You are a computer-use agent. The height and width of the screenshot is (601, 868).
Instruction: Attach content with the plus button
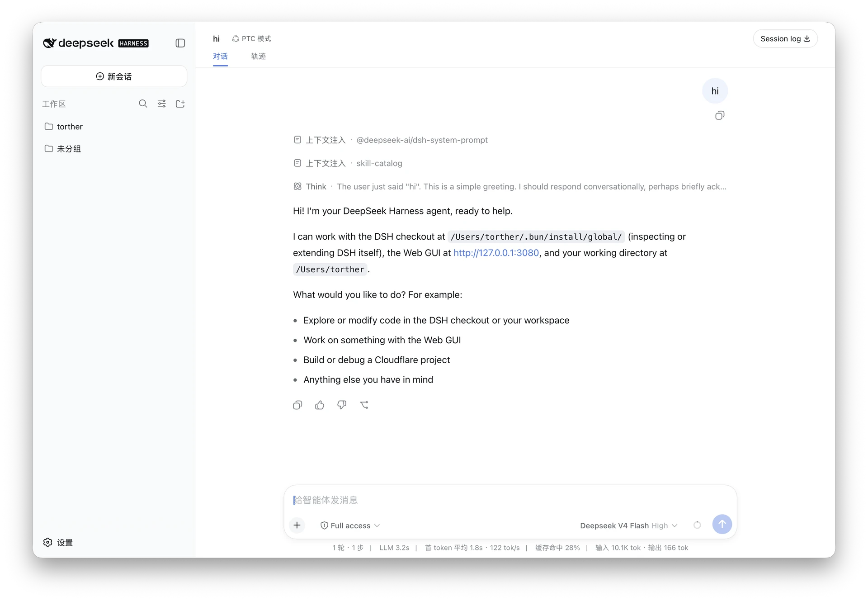tap(297, 525)
